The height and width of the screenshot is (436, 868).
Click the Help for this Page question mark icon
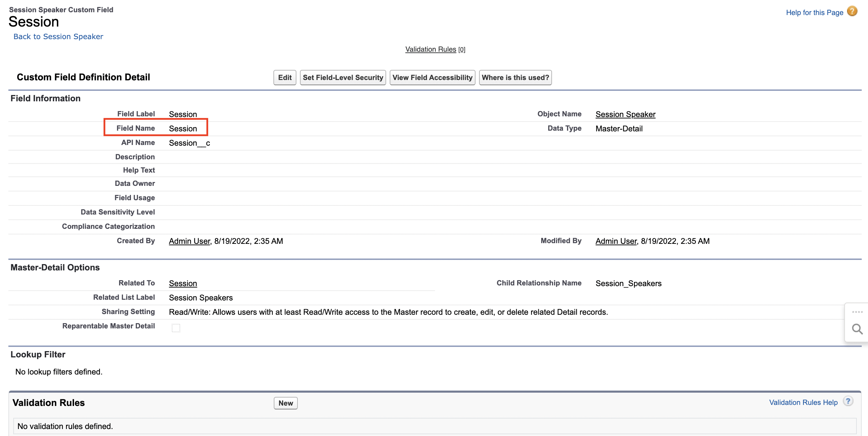click(x=852, y=11)
